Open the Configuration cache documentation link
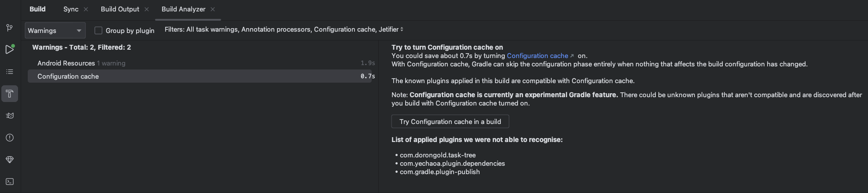The height and width of the screenshot is (193, 868). 537,56
